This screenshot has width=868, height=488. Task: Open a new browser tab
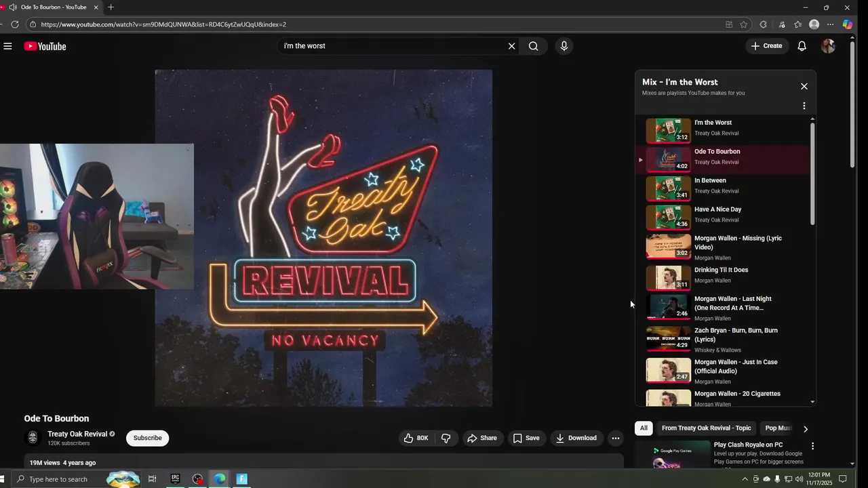[111, 7]
